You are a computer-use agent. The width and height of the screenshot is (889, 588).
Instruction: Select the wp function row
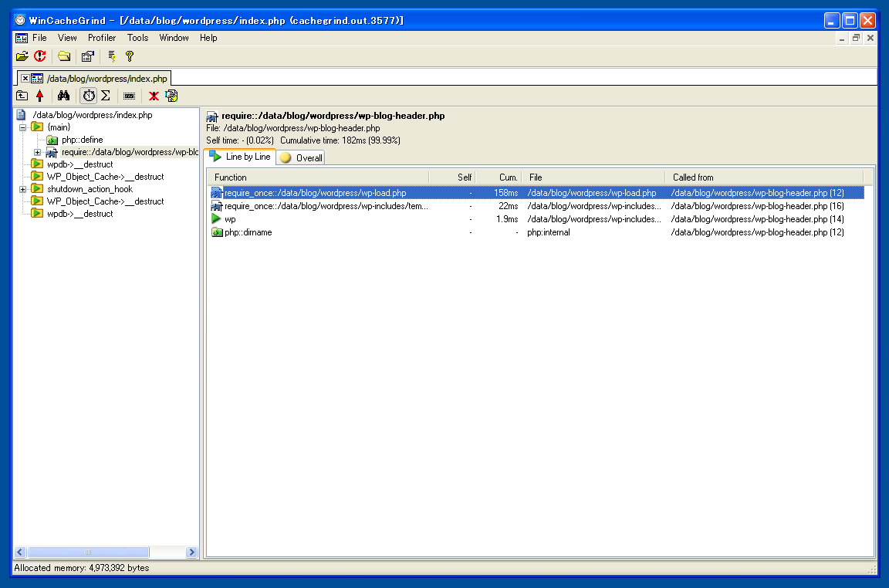(230, 219)
